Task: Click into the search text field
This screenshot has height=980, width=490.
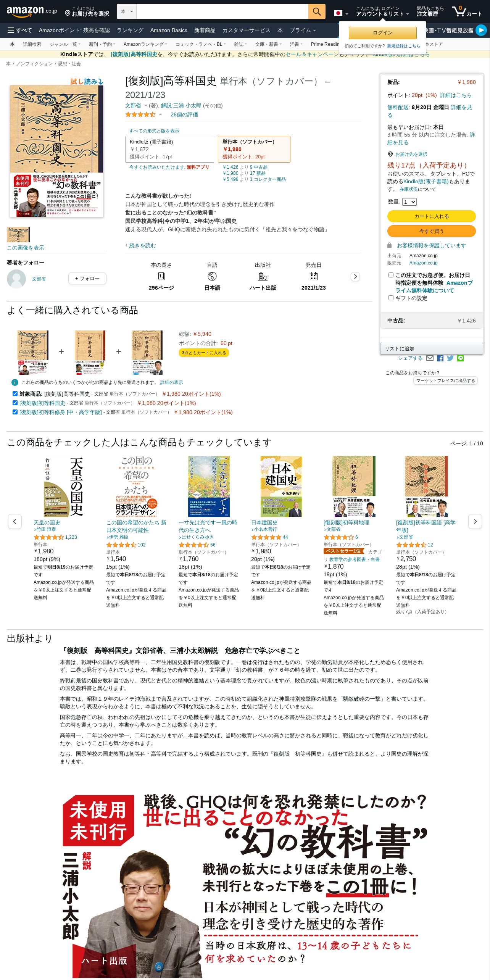Action: pyautogui.click(x=222, y=11)
